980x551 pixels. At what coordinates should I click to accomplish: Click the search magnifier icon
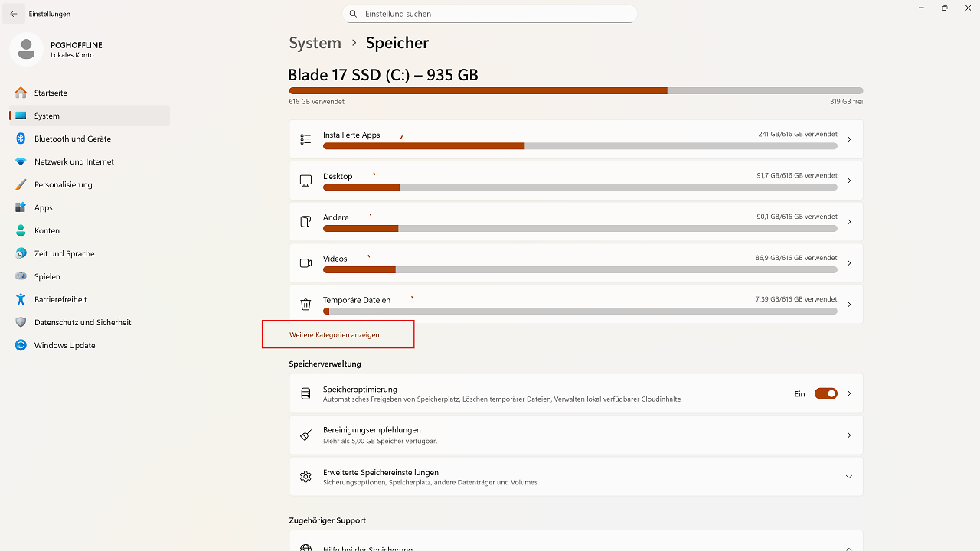[353, 14]
